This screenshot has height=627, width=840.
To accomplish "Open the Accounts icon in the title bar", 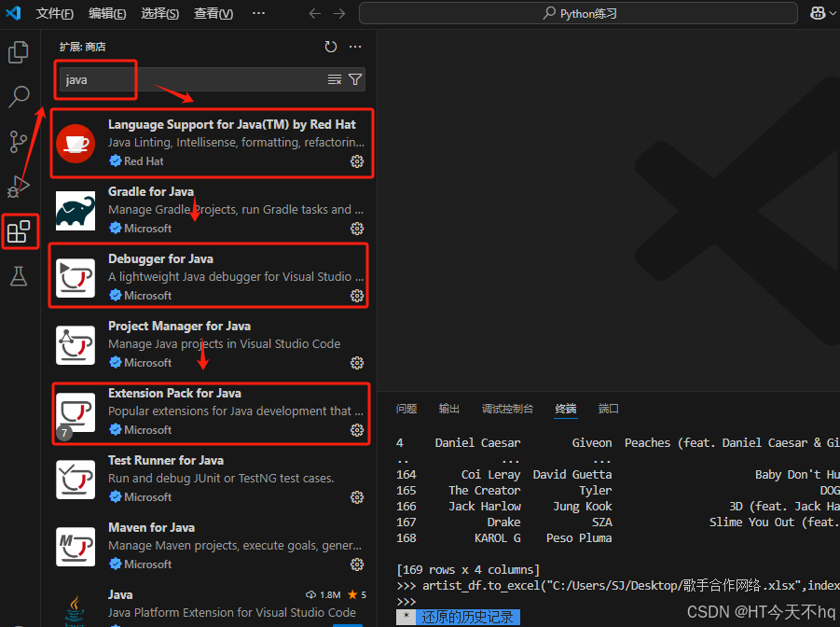I will tap(819, 13).
